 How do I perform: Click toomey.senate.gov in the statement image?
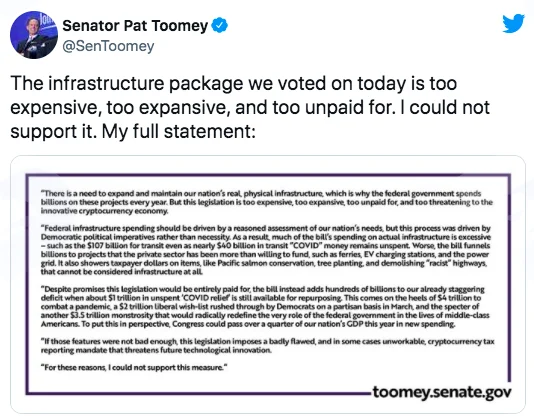(442, 392)
